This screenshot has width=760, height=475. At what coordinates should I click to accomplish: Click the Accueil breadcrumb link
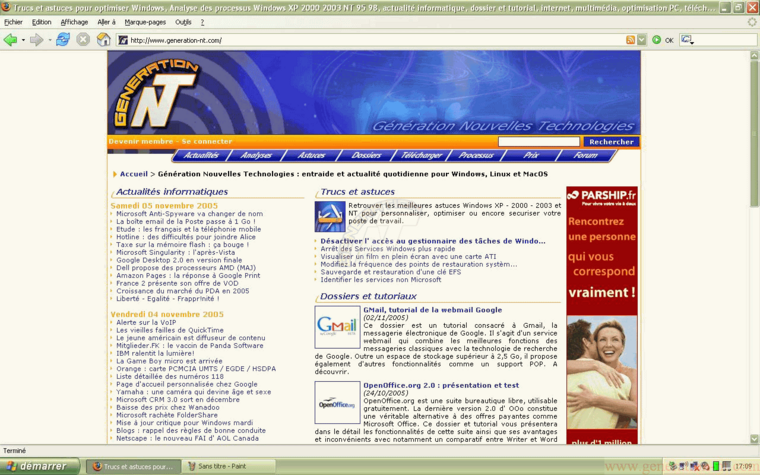(133, 174)
